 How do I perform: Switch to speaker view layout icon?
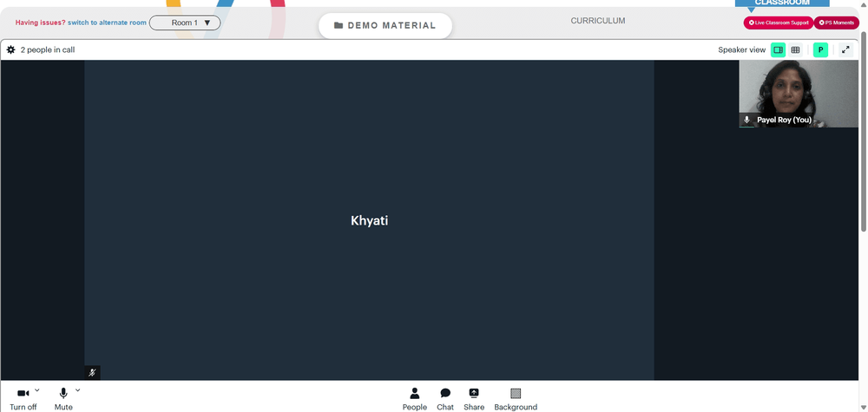coord(778,49)
